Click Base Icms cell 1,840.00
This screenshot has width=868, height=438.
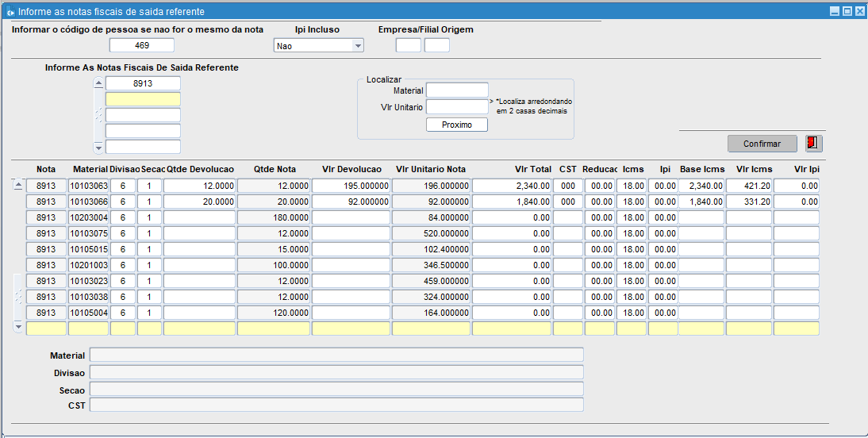pos(701,202)
